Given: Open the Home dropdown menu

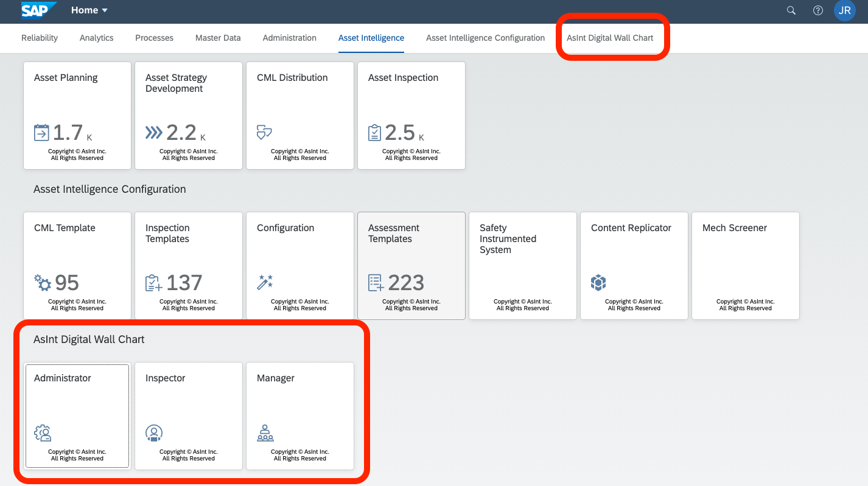Looking at the screenshot, I should 89,10.
